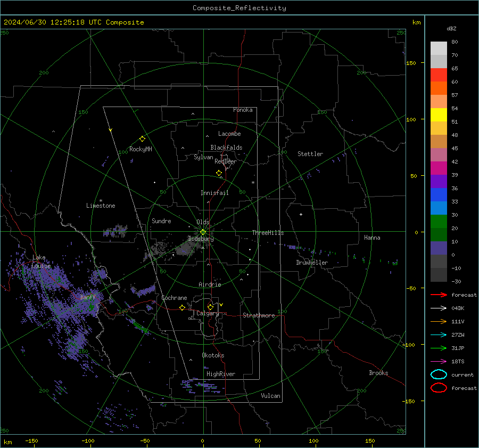479x448 pixels.
Task: Click the 2024/06/30 12:25:18 UTC timestamp
Action: coord(52,22)
